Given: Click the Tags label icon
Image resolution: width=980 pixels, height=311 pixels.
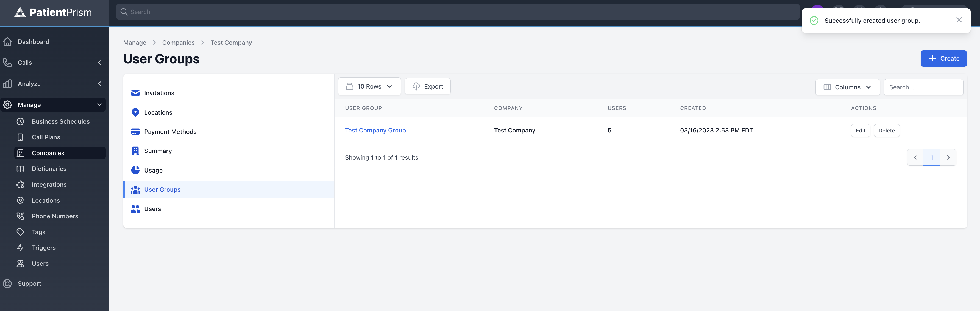Looking at the screenshot, I should pos(21,232).
